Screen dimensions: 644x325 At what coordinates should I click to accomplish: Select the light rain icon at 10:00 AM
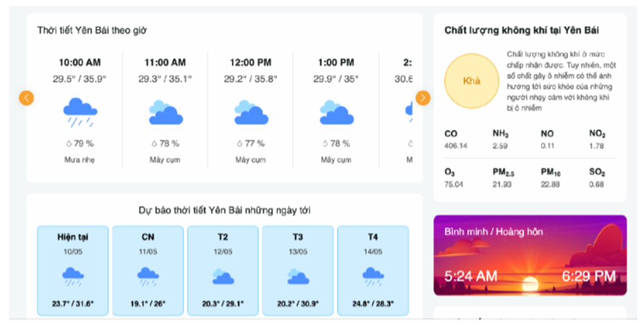click(80, 112)
